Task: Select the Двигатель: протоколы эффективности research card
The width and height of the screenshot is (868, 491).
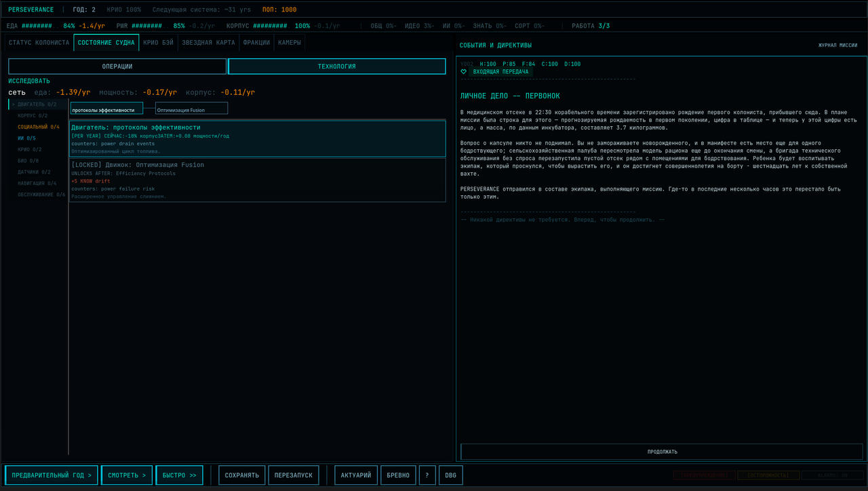Action: [x=258, y=139]
